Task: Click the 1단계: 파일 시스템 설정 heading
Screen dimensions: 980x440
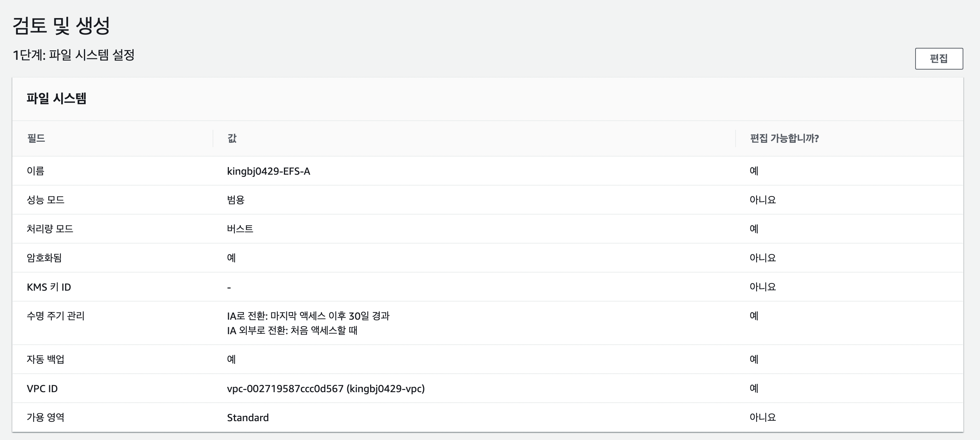Action: [x=74, y=55]
